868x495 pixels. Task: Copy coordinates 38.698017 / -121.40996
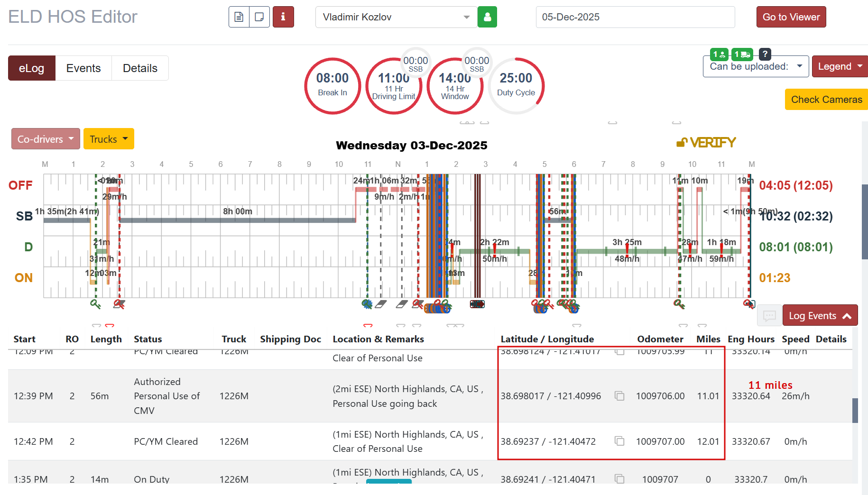tap(619, 396)
